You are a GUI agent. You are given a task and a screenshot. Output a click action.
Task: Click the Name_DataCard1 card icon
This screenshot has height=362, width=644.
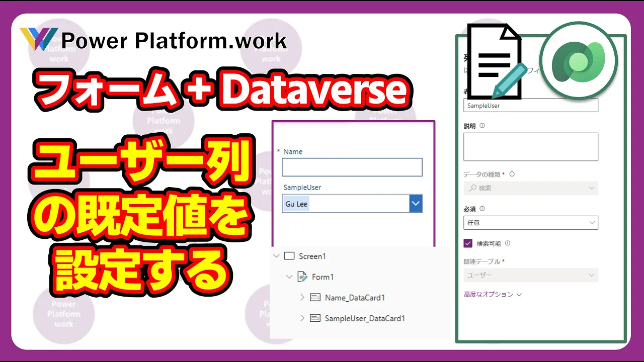pos(315,297)
